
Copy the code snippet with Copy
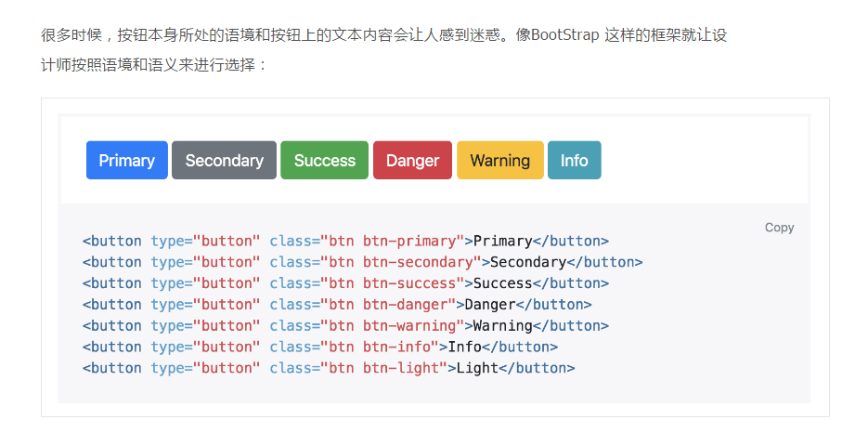(x=779, y=228)
